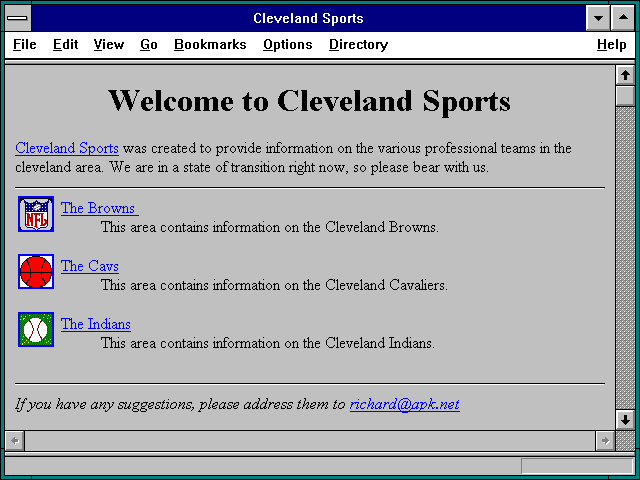Viewport: 640px width, 480px height.
Task: Click the vertical scrollbar up arrow
Action: click(625, 76)
